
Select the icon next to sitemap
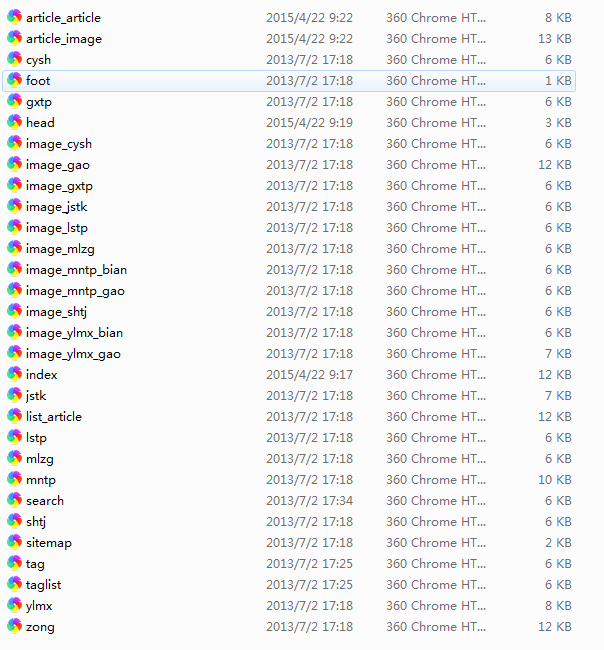(x=15, y=543)
